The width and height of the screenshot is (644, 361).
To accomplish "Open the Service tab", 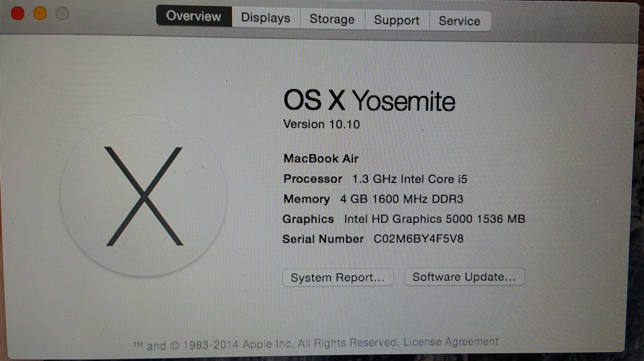I will pyautogui.click(x=459, y=21).
